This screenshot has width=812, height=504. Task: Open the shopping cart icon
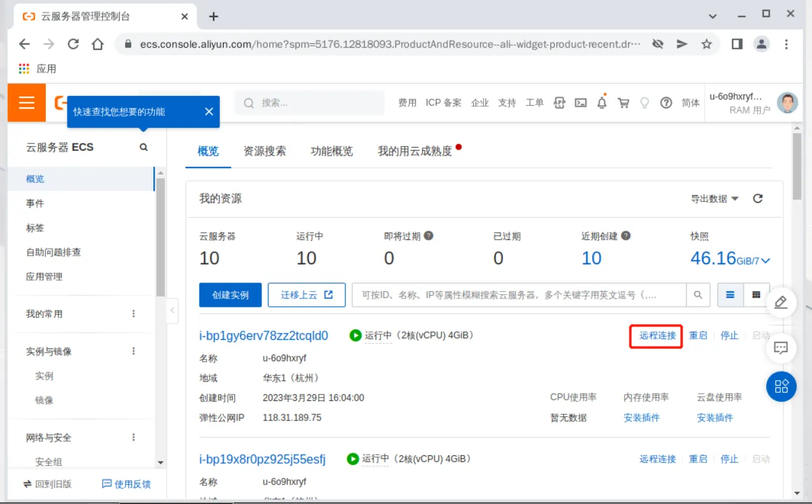[623, 103]
